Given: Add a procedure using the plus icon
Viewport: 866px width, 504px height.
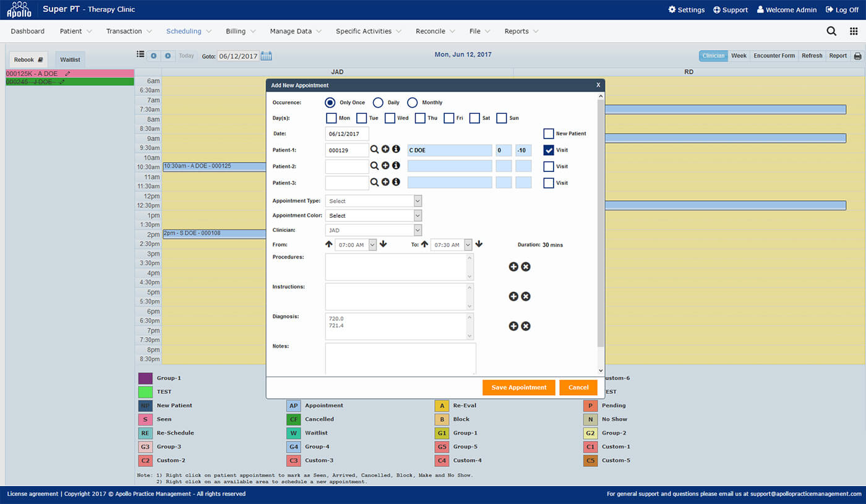Looking at the screenshot, I should [513, 267].
